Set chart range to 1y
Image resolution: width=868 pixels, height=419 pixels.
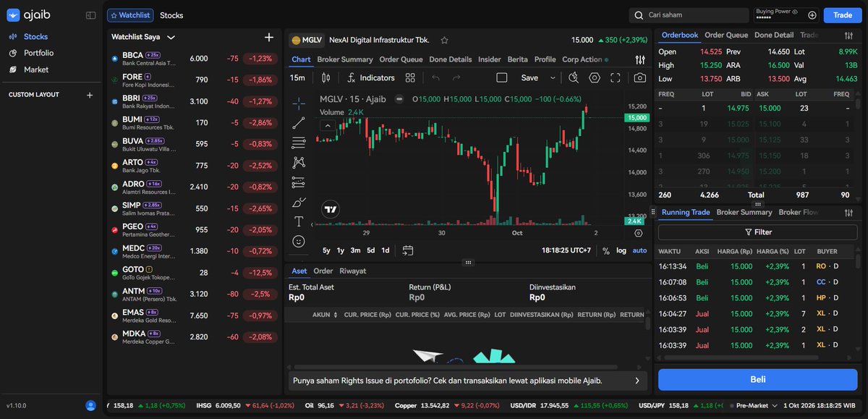point(341,250)
